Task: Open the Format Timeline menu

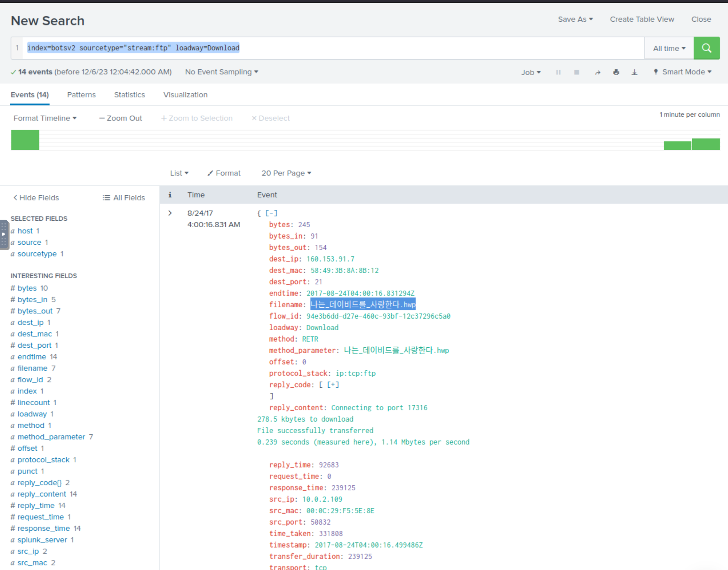Action: 45,118
